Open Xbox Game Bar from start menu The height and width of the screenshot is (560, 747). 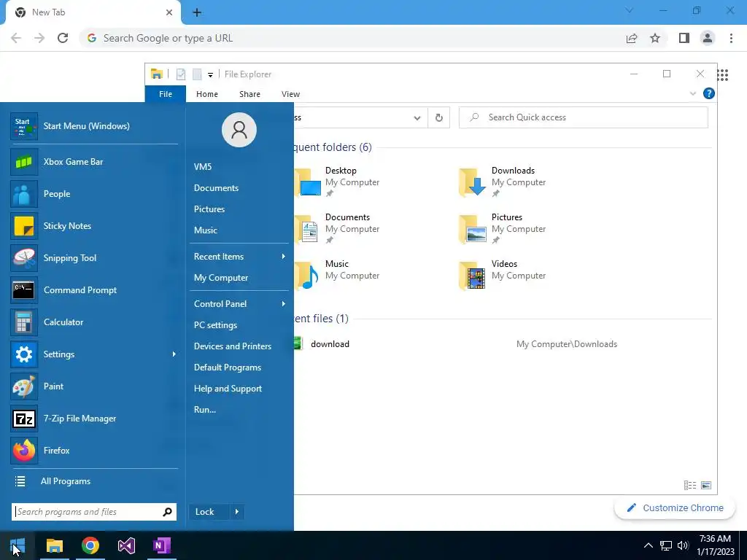(94, 162)
